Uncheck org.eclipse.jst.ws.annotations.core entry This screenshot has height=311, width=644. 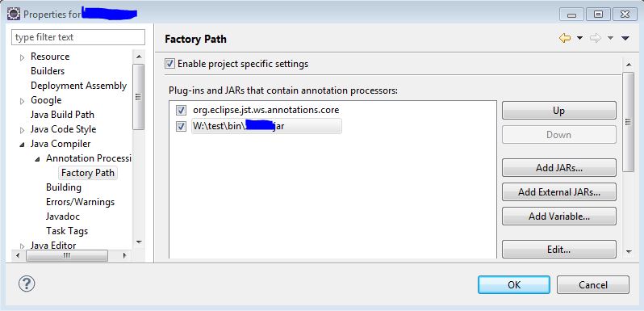[181, 110]
